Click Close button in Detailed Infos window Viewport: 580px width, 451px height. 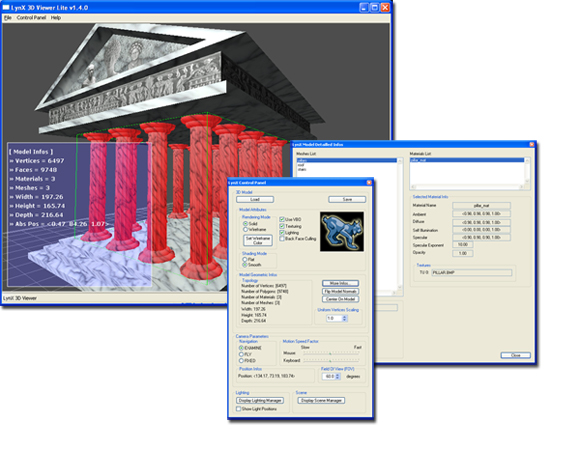coord(516,355)
